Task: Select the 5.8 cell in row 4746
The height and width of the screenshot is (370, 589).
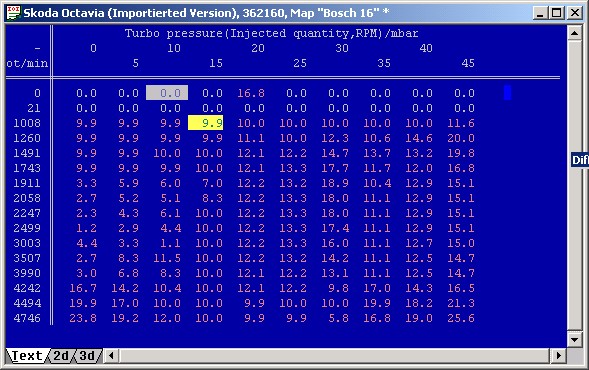Action: [x=338, y=318]
